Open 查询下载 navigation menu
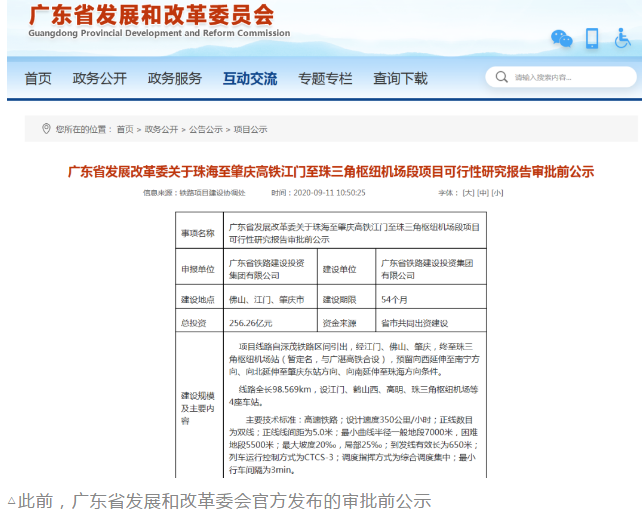This screenshot has width=642, height=520. [x=400, y=78]
